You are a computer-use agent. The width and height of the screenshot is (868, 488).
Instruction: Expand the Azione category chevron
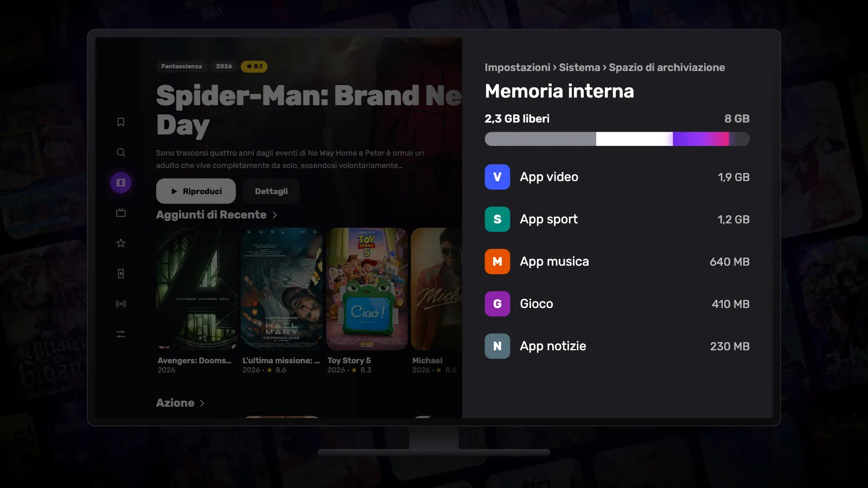[x=202, y=403]
